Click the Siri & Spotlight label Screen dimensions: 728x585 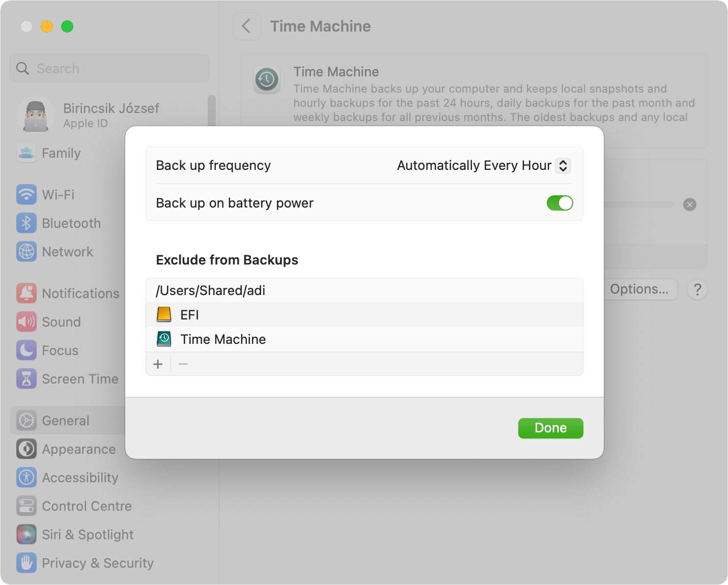point(88,534)
